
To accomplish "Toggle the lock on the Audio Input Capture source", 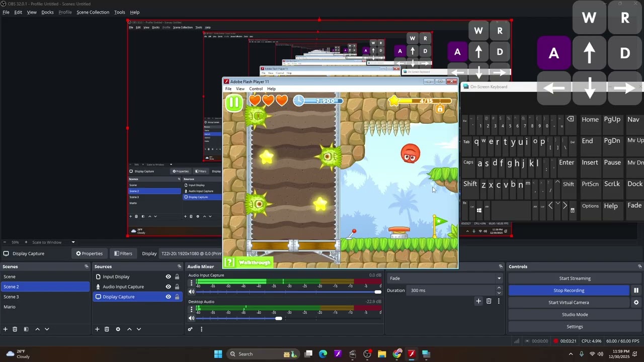I will (177, 287).
